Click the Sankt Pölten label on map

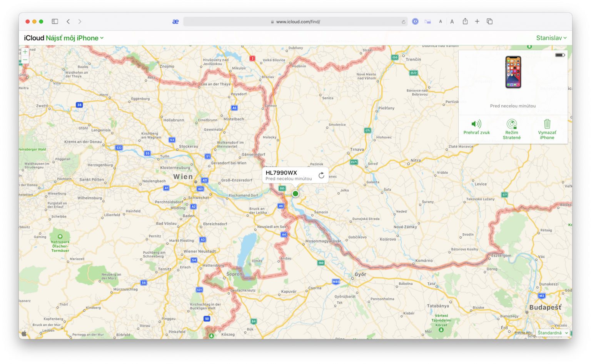coord(92,180)
